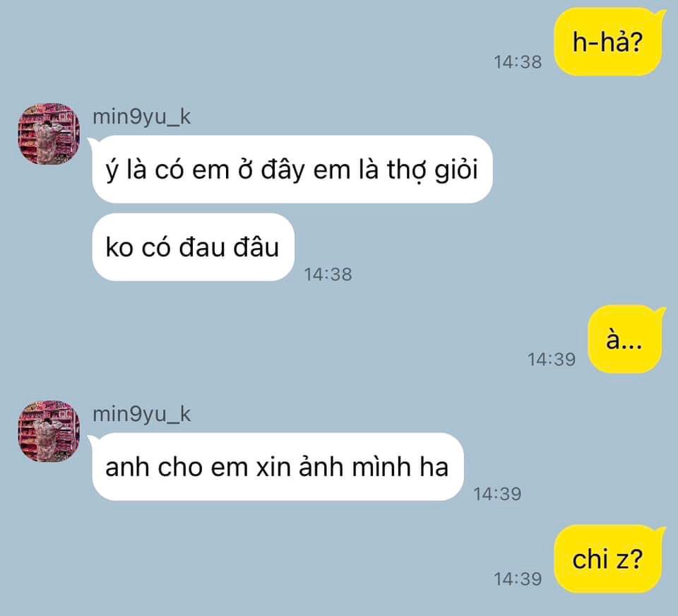Click the 14:38 timestamp beside 'h-hả?'
Screen dimensions: 678x616
(x=518, y=62)
